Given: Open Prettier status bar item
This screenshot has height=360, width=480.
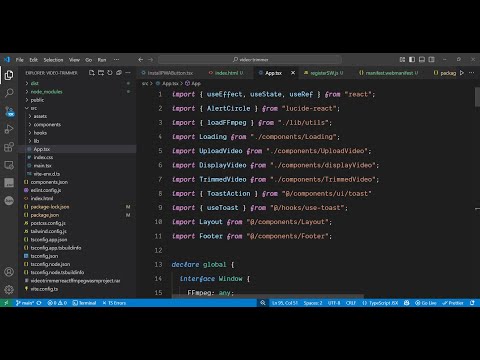Looking at the screenshot, I should tap(453, 303).
